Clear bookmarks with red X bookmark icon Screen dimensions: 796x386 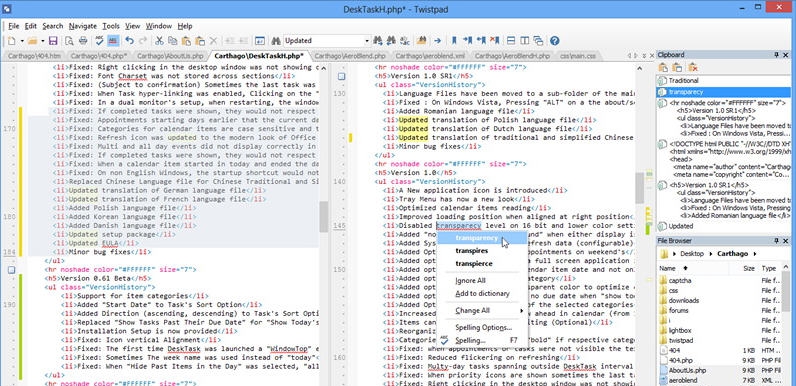tap(494, 41)
